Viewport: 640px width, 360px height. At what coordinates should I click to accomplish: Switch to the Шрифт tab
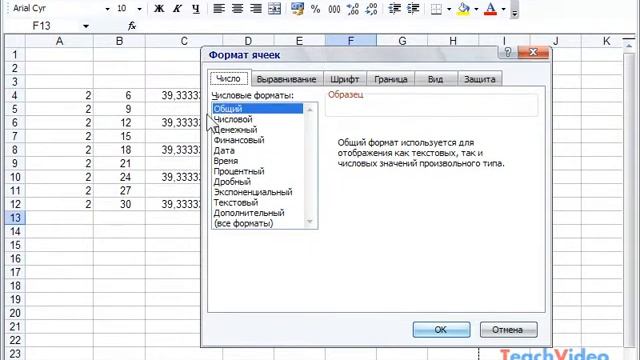coord(344,79)
